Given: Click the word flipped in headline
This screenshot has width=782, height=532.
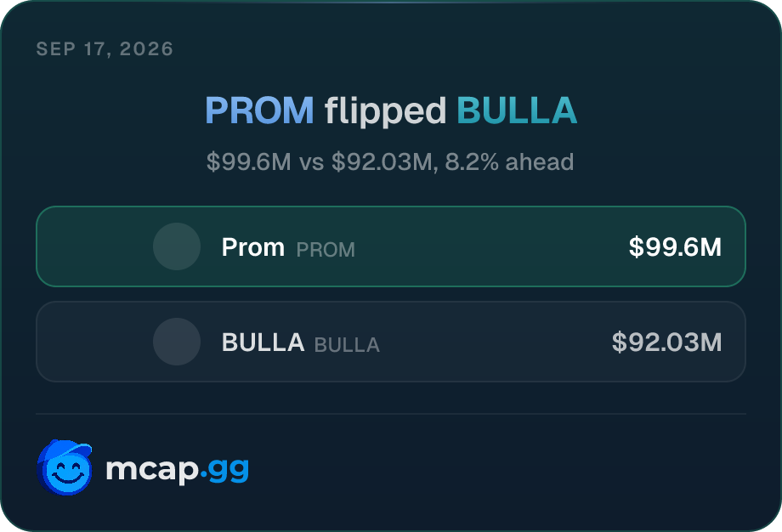Looking at the screenshot, I should [x=386, y=111].
